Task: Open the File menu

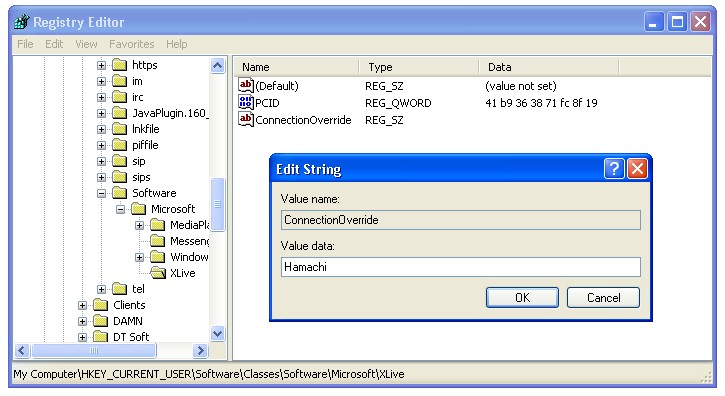Action: pyautogui.click(x=25, y=44)
